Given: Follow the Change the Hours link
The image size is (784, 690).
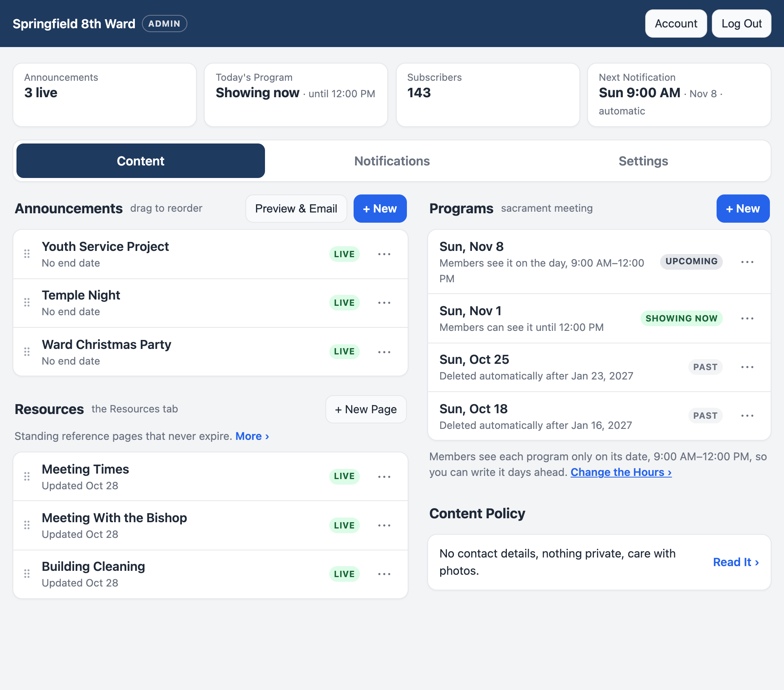Looking at the screenshot, I should click(621, 472).
